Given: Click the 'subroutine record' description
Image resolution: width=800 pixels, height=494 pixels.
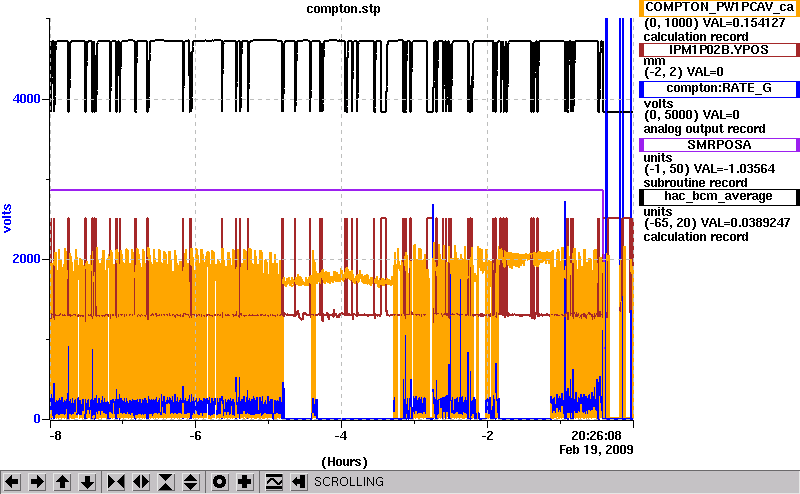Looking at the screenshot, I should 695,183.
